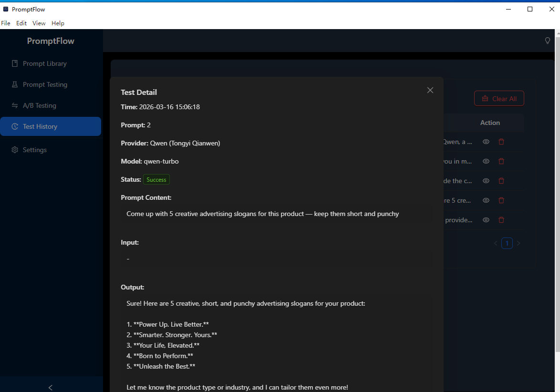Delete the 'de the c...' history row
Viewport: 560px width, 392px height.
[501, 181]
